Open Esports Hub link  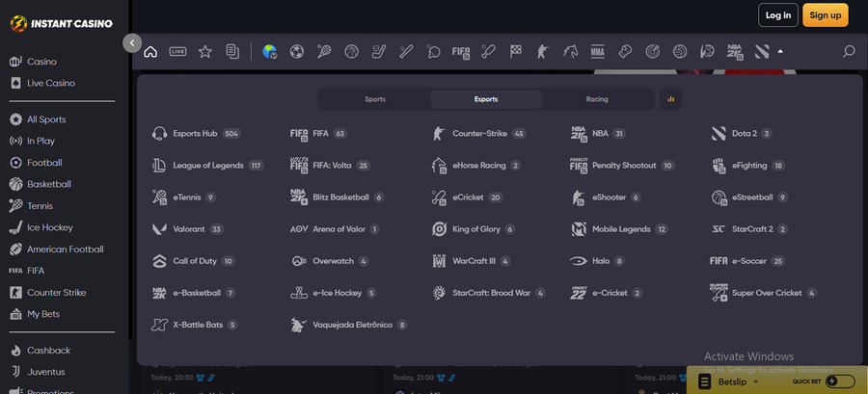point(196,134)
